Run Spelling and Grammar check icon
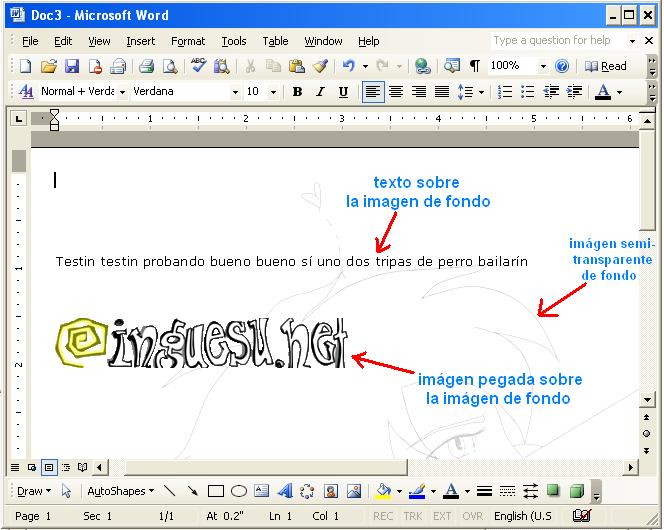 pyautogui.click(x=198, y=66)
